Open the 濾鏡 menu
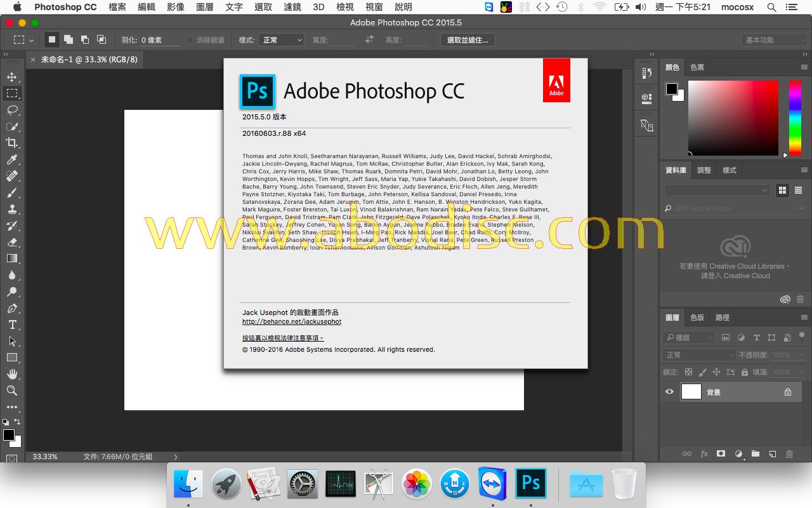 pos(292,7)
